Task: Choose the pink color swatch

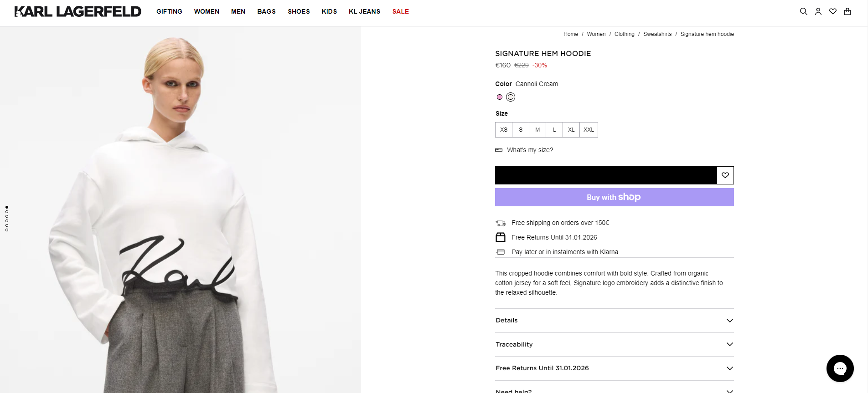Action: (500, 97)
